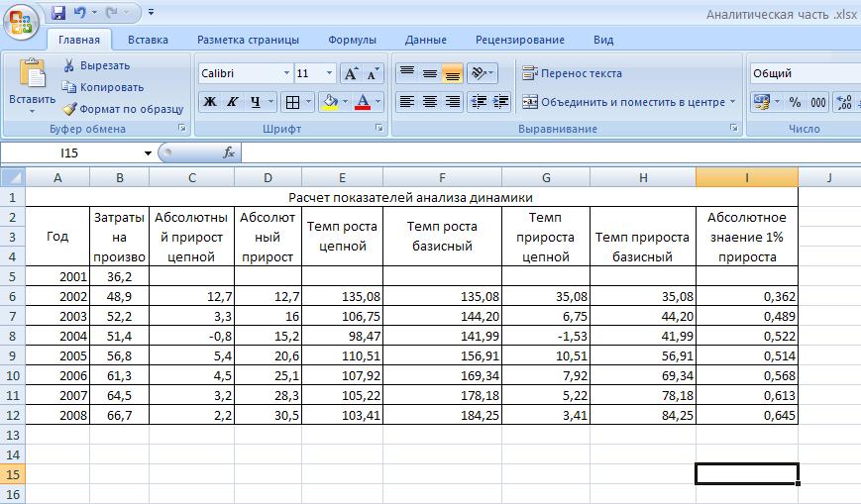The image size is (861, 504).
Task: Paste from clipboard using Вставить icon
Action: click(32, 74)
